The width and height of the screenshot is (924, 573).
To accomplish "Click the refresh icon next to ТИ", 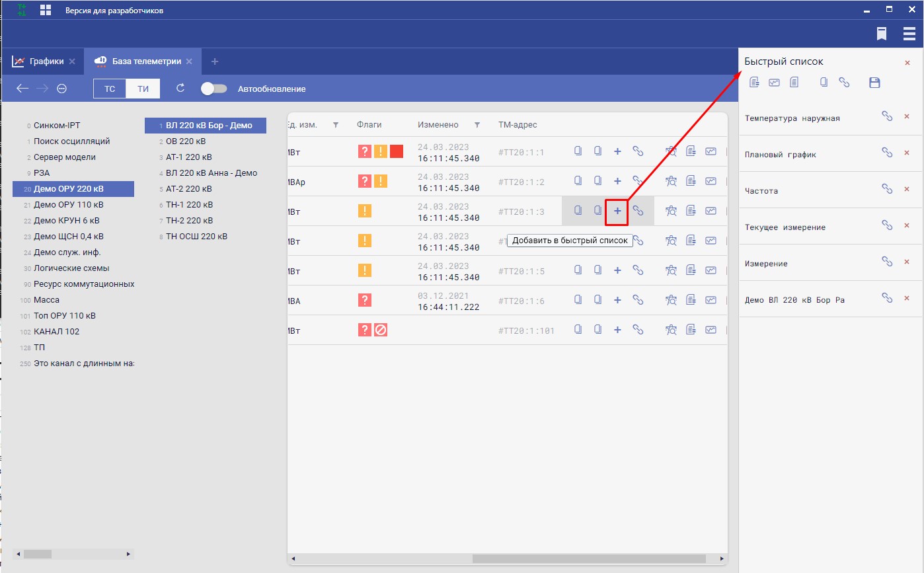I will click(x=180, y=89).
